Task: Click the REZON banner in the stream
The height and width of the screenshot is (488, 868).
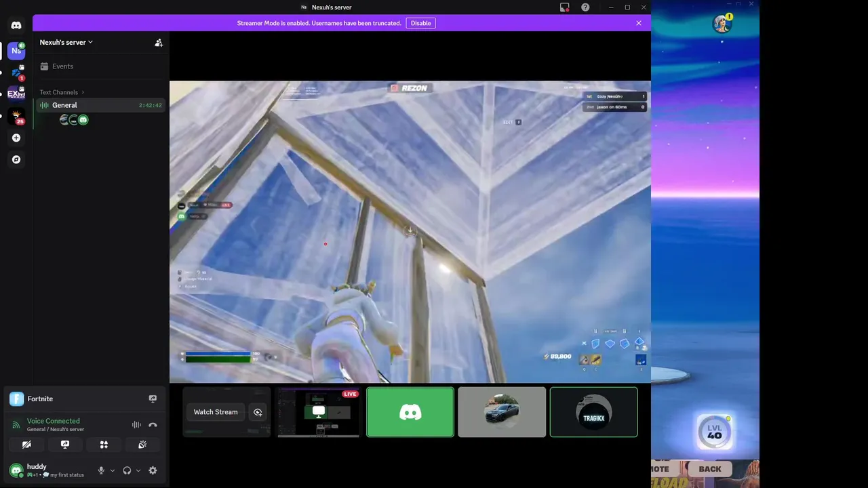Action: tap(410, 88)
